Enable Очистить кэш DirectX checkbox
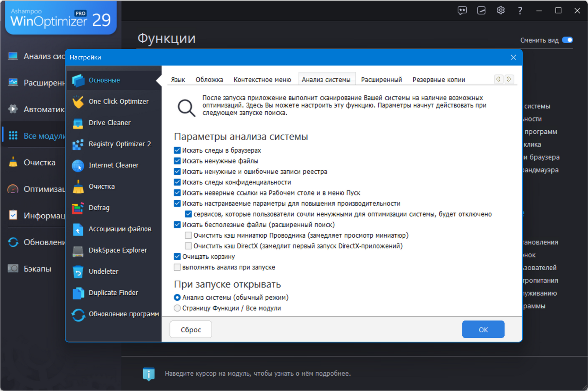The height and width of the screenshot is (391, 588). [x=188, y=246]
